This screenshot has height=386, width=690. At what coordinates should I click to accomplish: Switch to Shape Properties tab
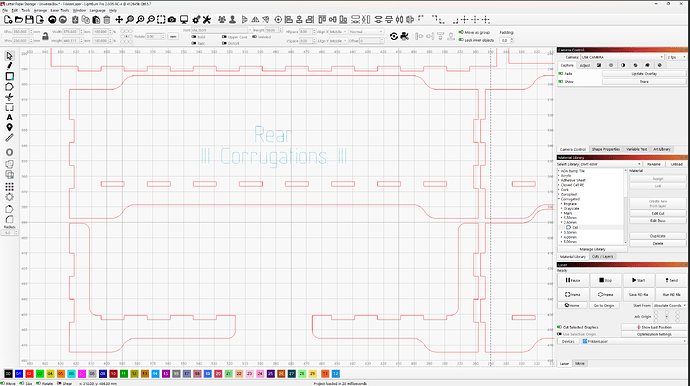tap(606, 149)
